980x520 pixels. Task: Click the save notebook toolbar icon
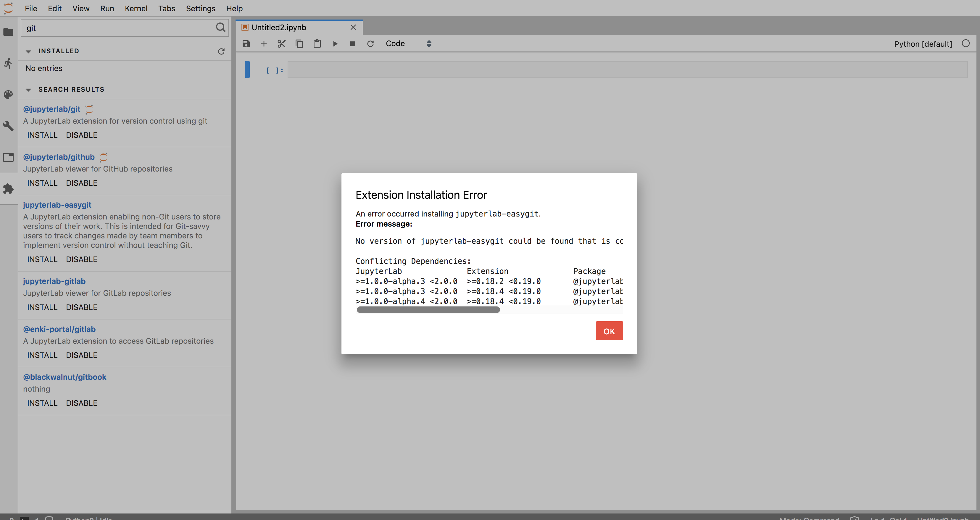click(x=246, y=44)
